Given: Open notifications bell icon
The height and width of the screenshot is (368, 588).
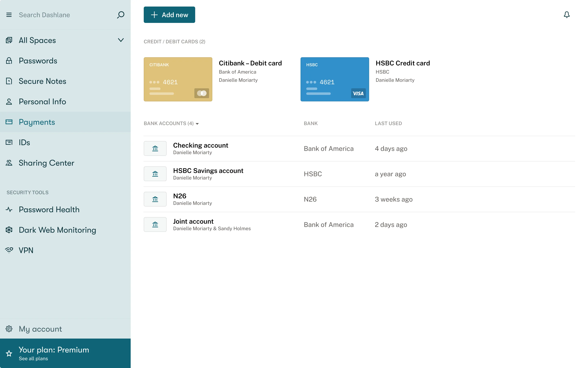Looking at the screenshot, I should pyautogui.click(x=567, y=15).
